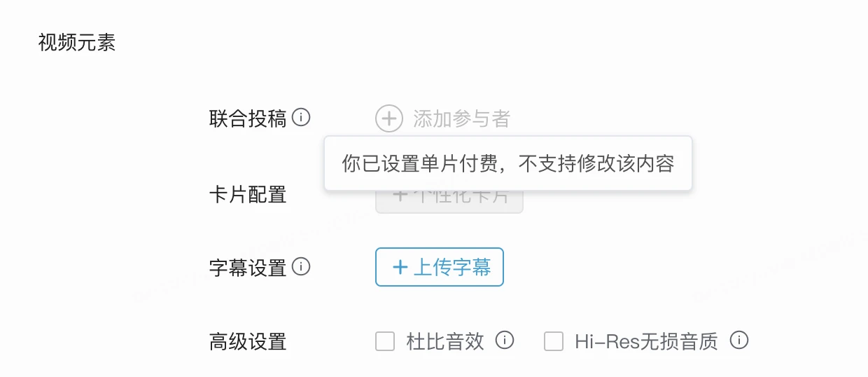The image size is (868, 377).
Task: Click the info icon after 杜比音效
Action: tap(505, 341)
